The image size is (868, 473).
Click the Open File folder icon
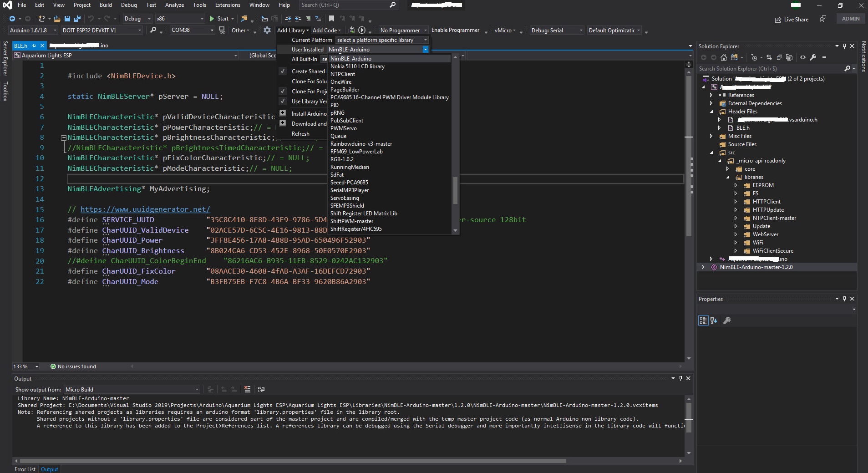pyautogui.click(x=57, y=19)
